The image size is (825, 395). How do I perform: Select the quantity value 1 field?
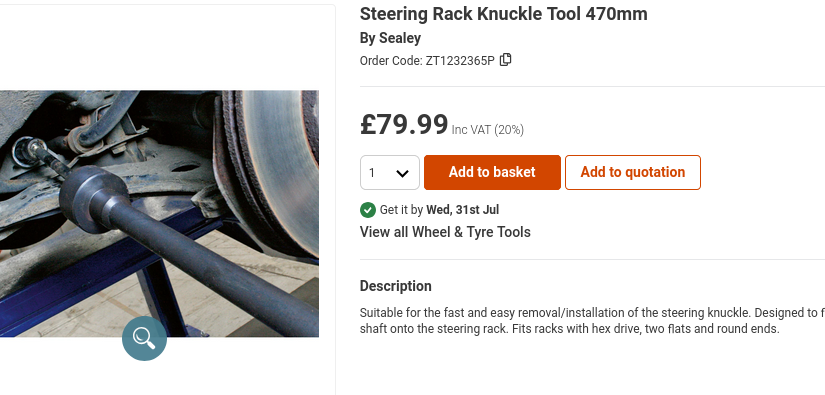coord(390,173)
